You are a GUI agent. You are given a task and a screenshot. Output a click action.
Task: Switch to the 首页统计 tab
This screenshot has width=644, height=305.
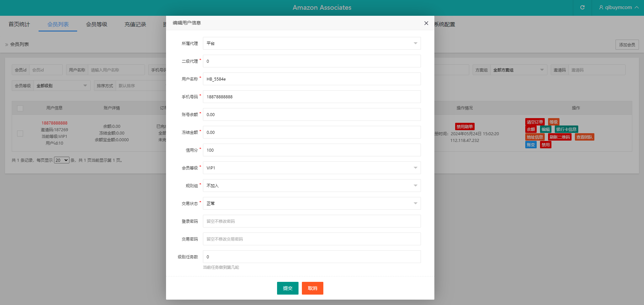19,24
